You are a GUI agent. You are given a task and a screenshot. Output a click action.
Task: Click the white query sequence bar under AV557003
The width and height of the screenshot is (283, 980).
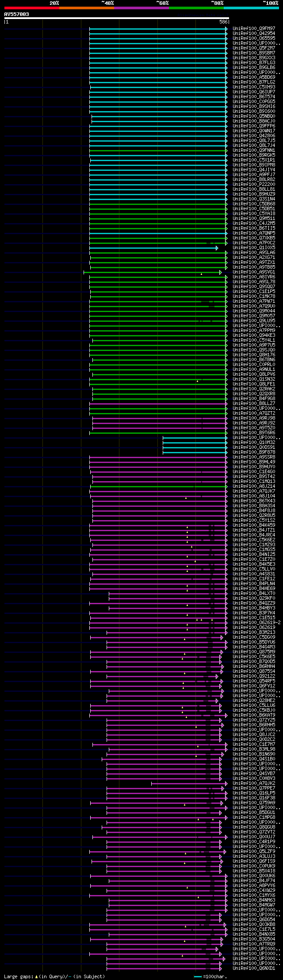click(x=117, y=18)
